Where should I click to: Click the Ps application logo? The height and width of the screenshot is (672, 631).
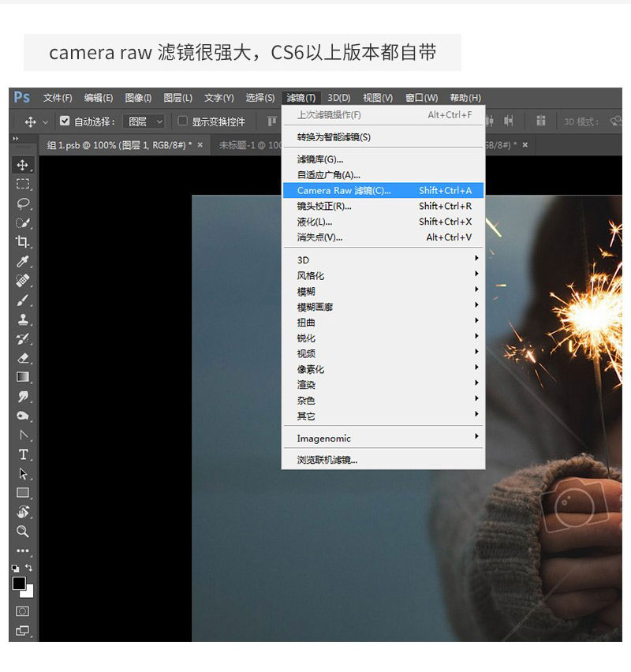pyautogui.click(x=22, y=97)
